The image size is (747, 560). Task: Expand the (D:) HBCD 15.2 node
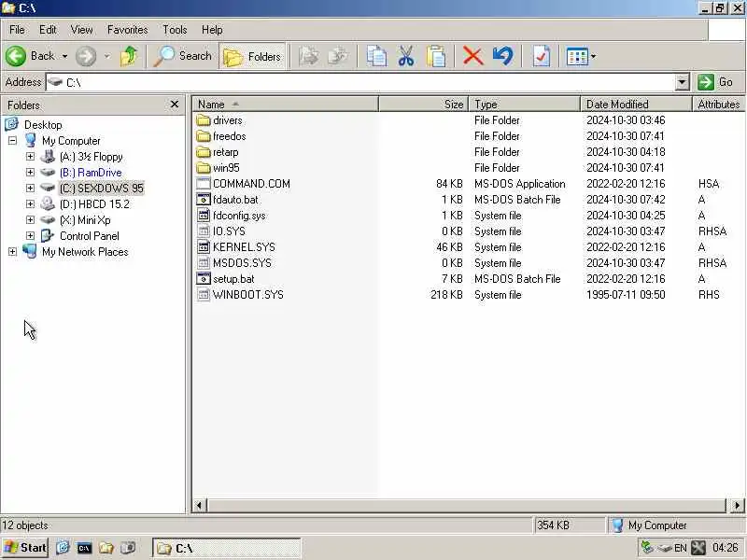tap(30, 203)
